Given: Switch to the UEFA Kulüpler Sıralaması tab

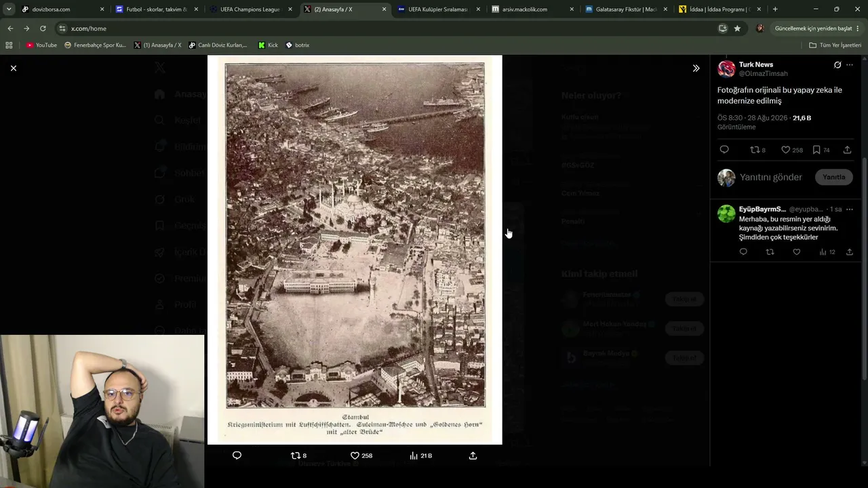Looking at the screenshot, I should click(437, 9).
